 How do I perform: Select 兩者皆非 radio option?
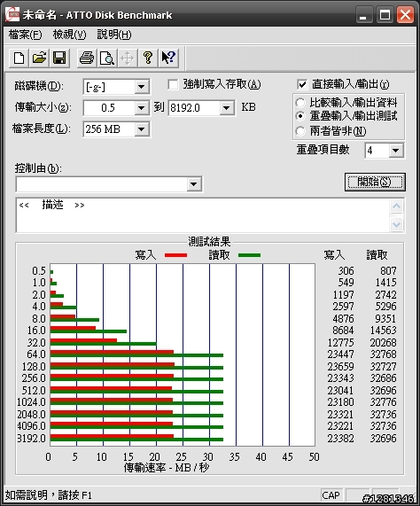coord(300,131)
